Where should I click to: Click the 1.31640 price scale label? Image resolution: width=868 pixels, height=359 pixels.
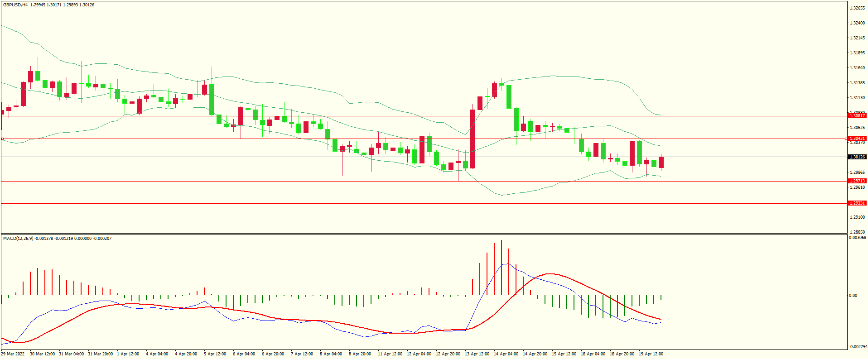pyautogui.click(x=857, y=68)
